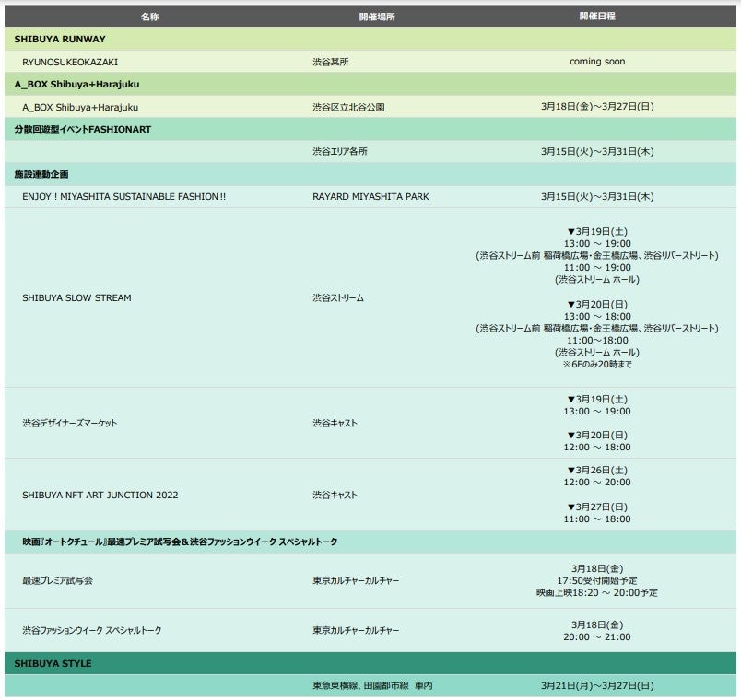Click the RAYARD MIYASHITA PARK venue cell
The width and height of the screenshot is (741, 700).
click(370, 196)
